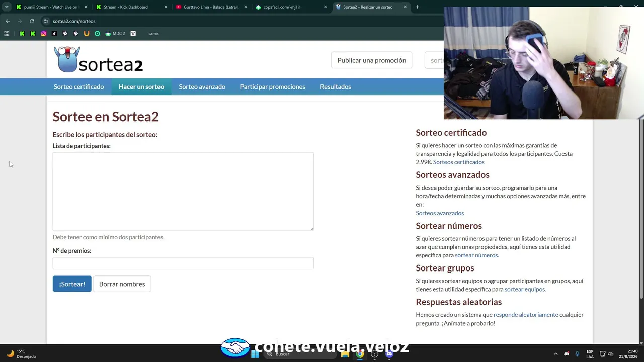
Task: Open File Explorer from the taskbar
Action: (345, 354)
